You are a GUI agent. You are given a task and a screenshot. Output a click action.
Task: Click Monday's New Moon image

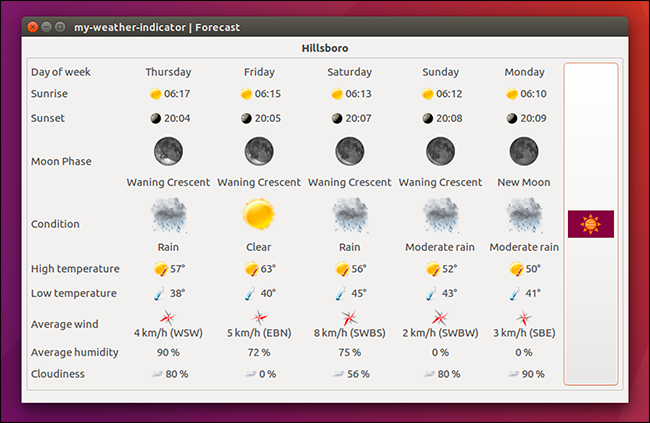(x=524, y=151)
